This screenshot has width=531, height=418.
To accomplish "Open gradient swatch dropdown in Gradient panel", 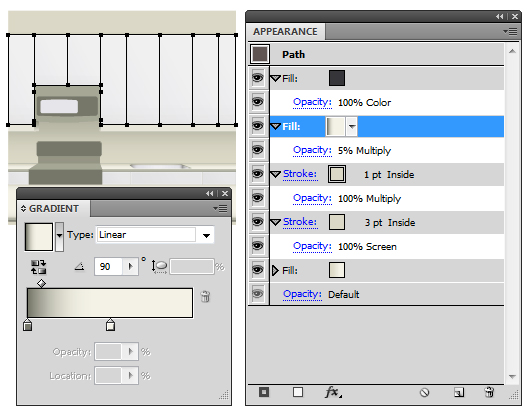I will (x=59, y=237).
